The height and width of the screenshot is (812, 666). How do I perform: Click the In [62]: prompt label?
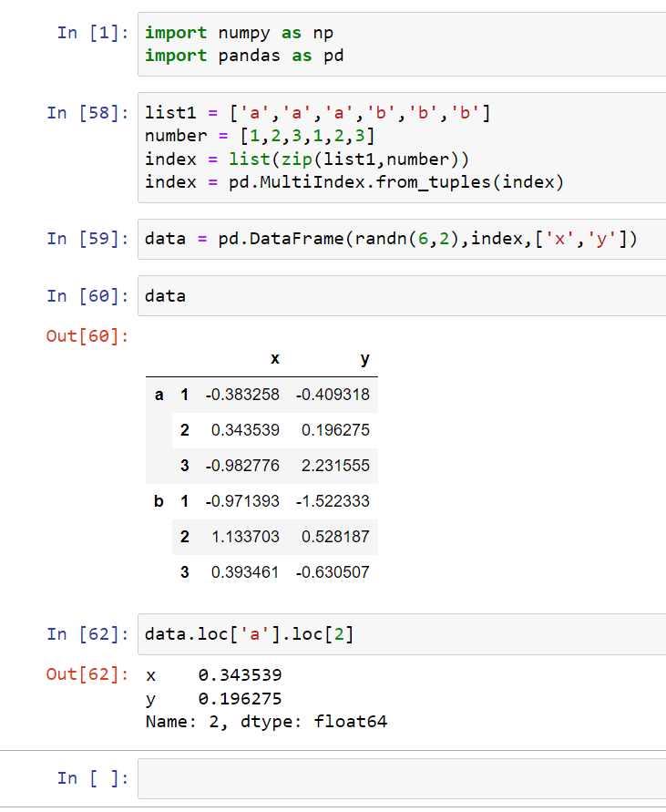coord(87,634)
